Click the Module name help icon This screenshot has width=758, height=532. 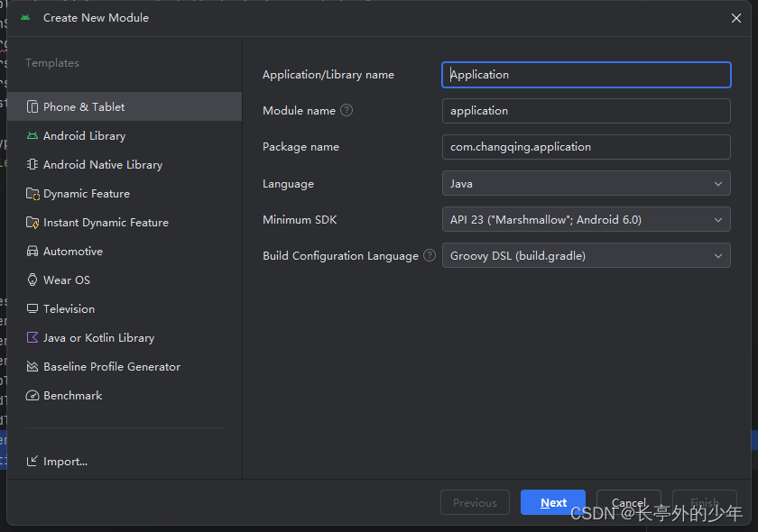pos(347,111)
